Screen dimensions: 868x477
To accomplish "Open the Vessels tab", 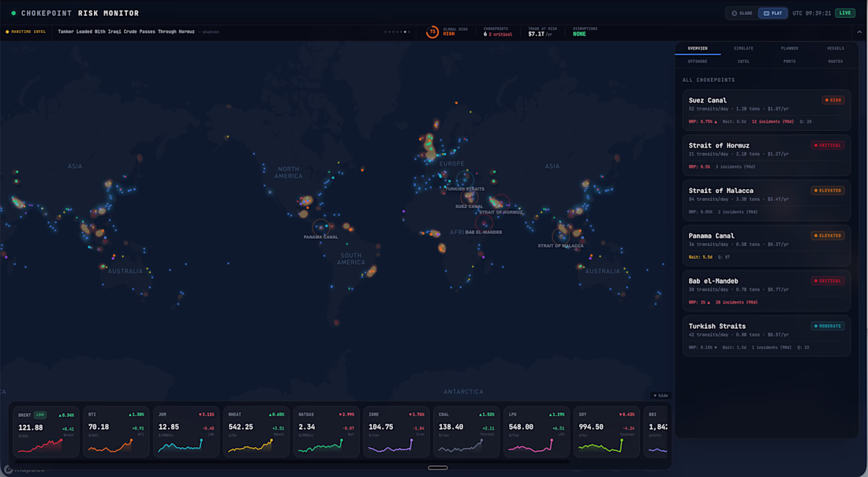I will point(836,49).
